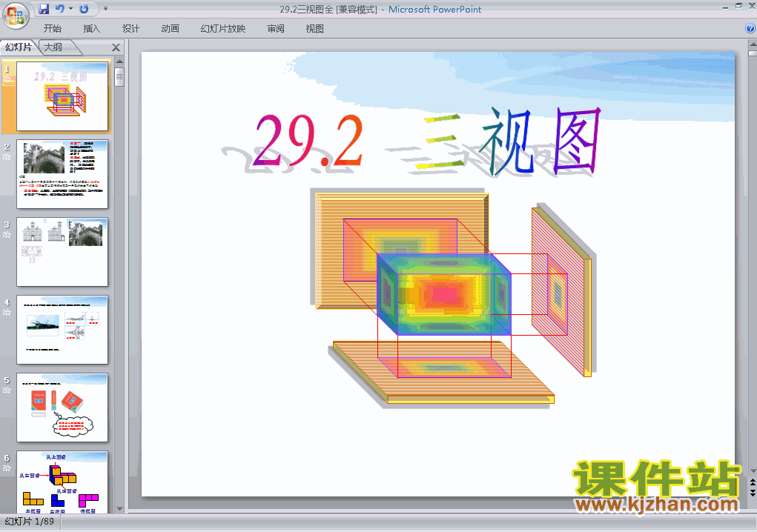Go to next slide double-arrow button
Image resolution: width=757 pixels, height=532 pixels.
753,492
